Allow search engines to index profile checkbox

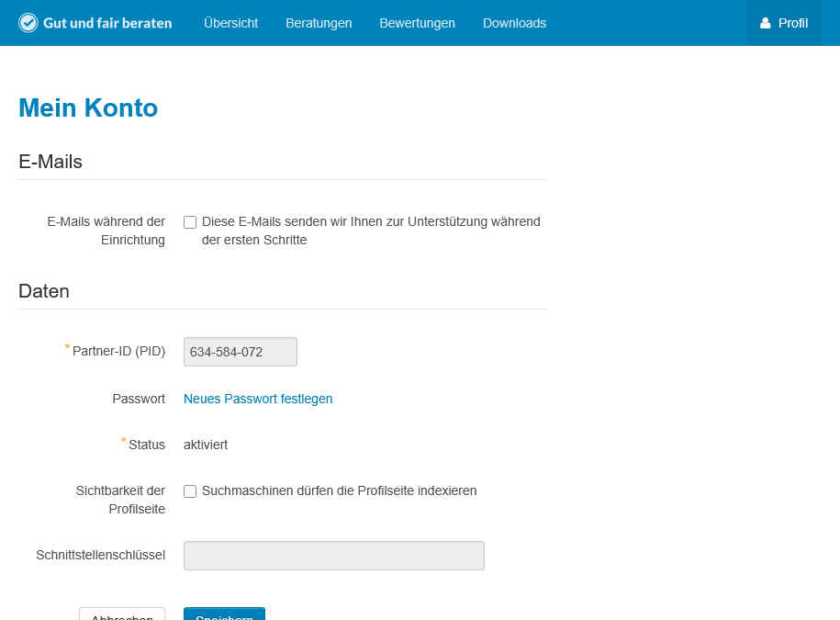coord(190,491)
